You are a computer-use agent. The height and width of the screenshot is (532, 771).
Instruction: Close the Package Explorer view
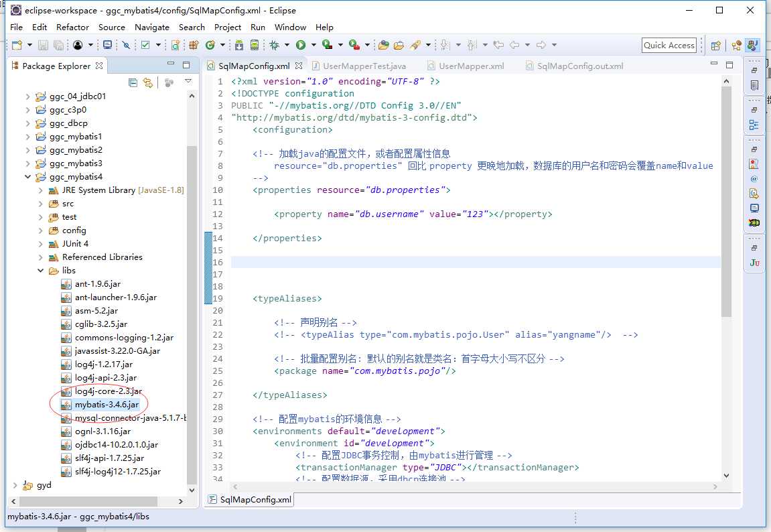[99, 66]
